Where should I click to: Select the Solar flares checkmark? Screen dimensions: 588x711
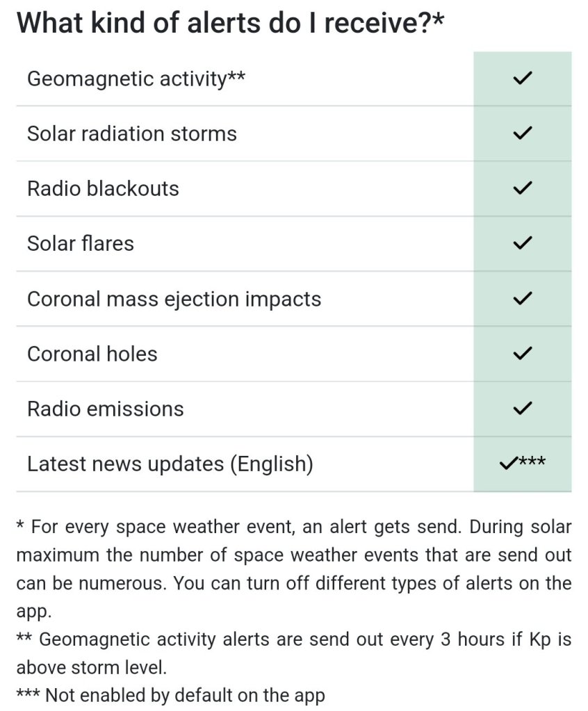tap(522, 243)
